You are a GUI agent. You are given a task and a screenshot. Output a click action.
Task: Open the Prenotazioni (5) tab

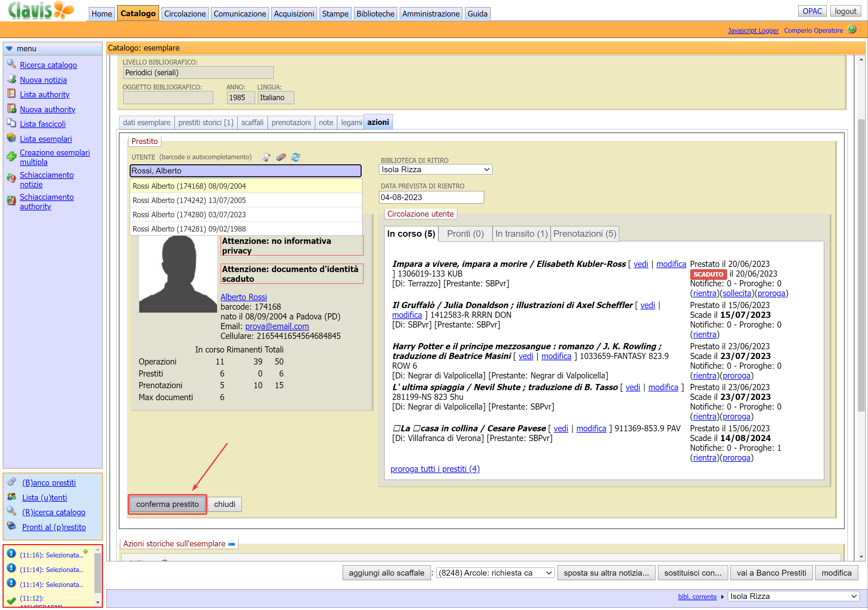584,234
